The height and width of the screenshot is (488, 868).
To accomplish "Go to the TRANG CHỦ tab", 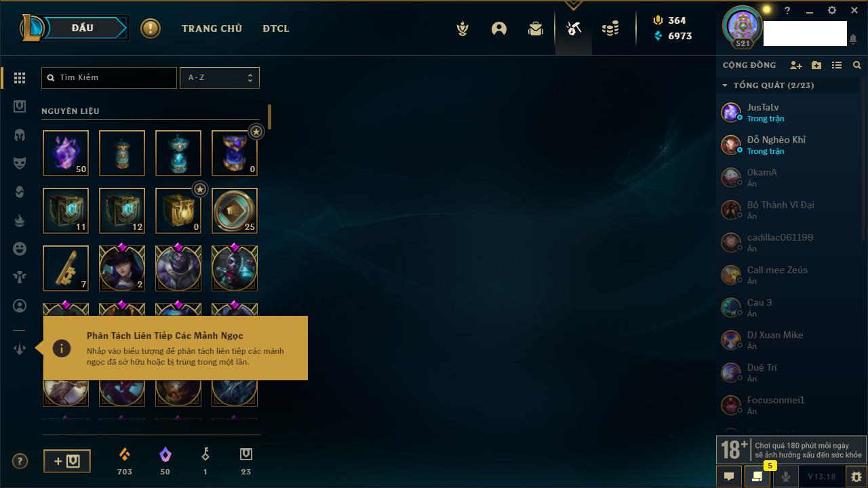I will (212, 28).
